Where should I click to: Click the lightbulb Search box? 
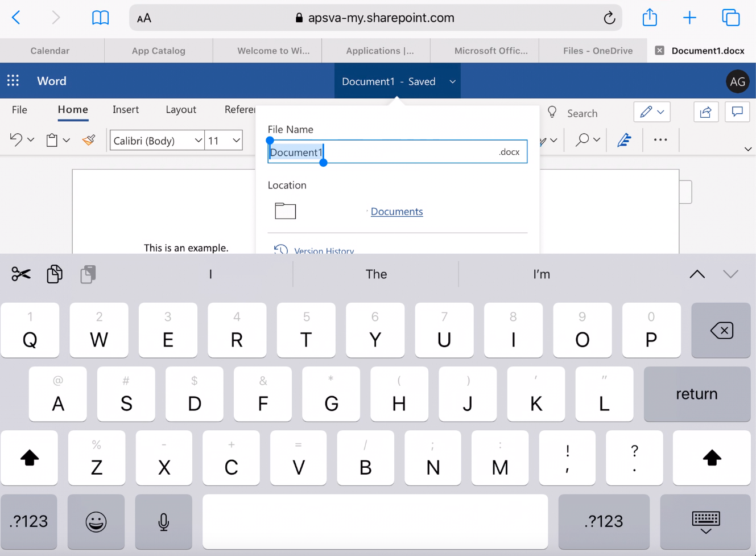(573, 113)
